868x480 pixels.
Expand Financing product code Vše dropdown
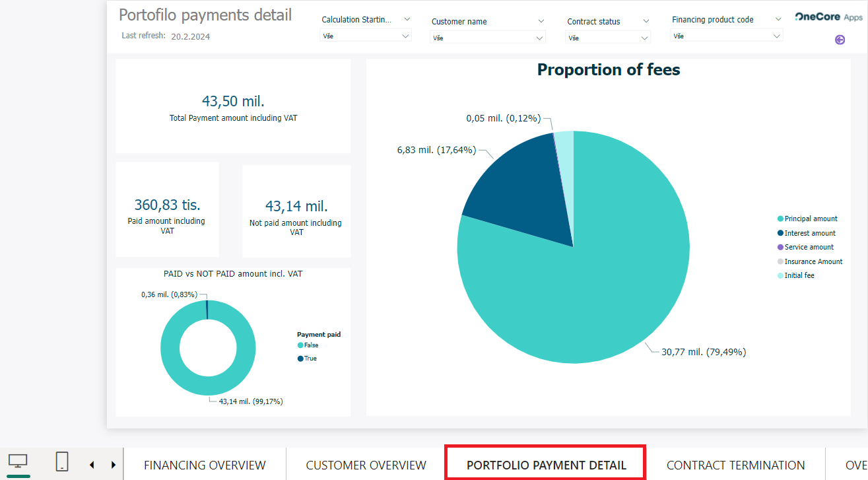[726, 36]
